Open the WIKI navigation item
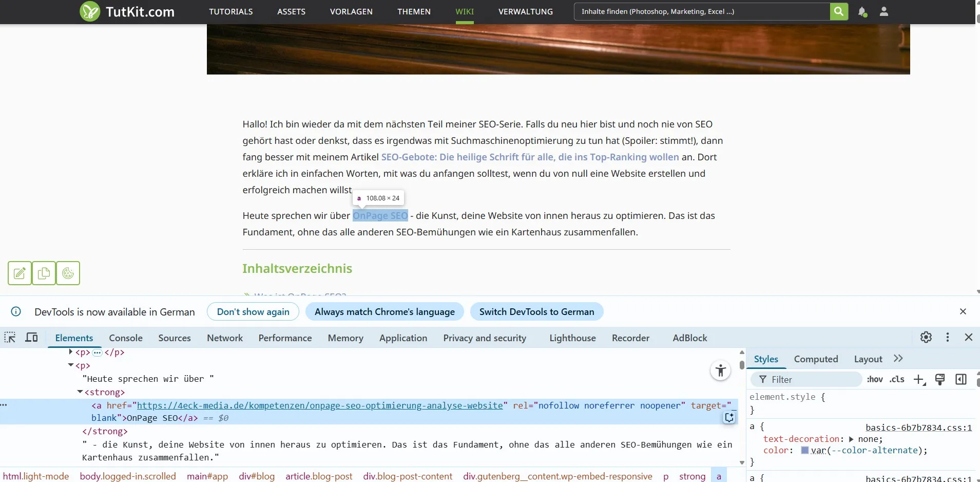 pos(465,11)
